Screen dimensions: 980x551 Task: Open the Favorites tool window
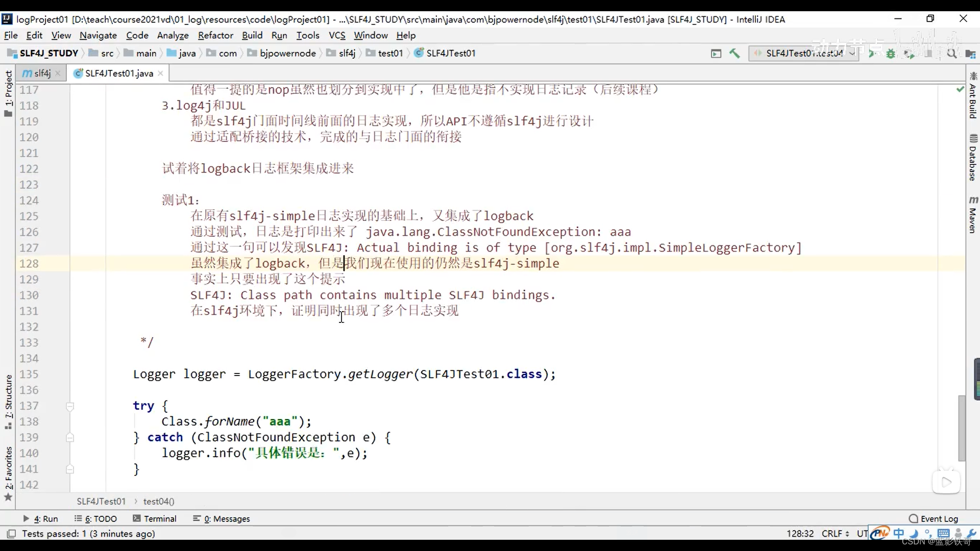click(8, 474)
